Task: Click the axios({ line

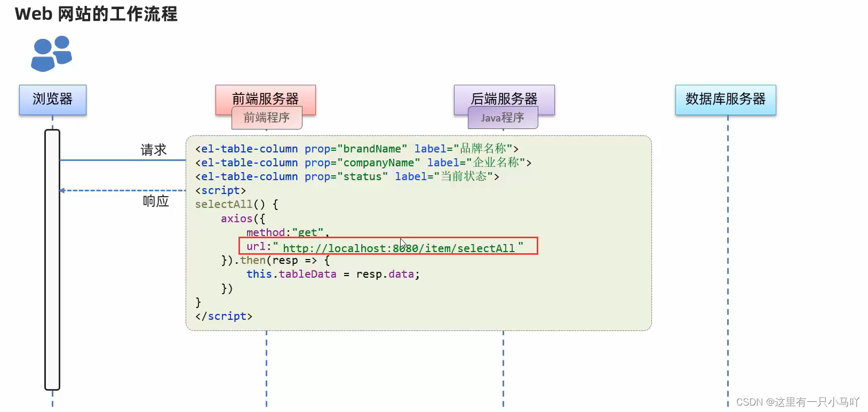Action: [243, 219]
